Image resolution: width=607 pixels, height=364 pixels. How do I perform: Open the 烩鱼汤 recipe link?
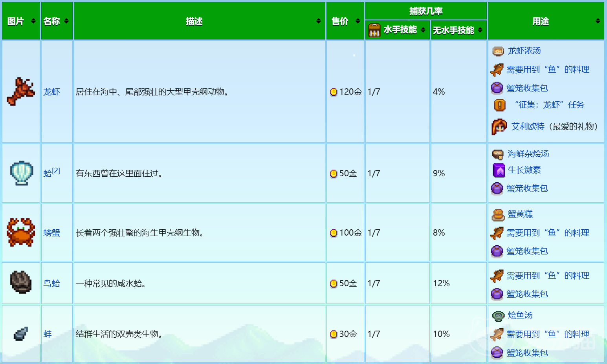tap(520, 315)
